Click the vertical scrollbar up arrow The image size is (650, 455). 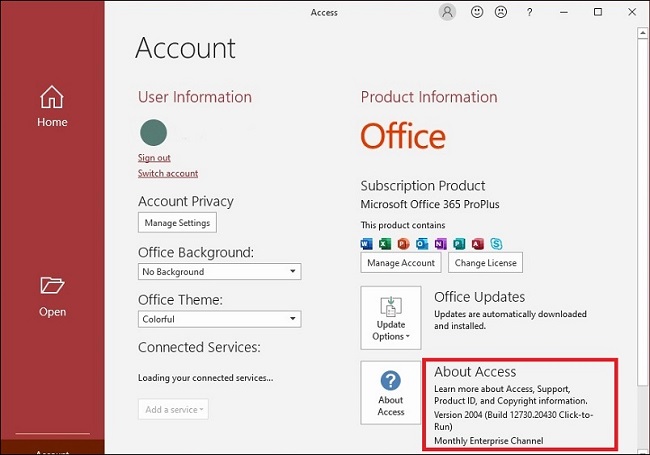click(x=642, y=33)
